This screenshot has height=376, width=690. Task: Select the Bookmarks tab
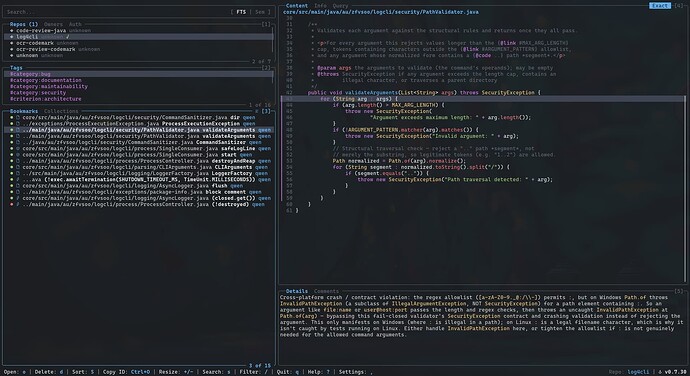(24, 111)
